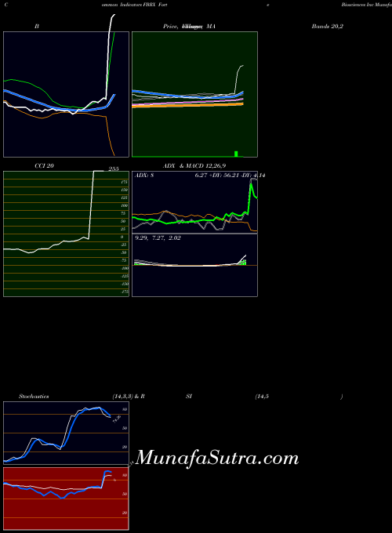Click the '255' CCI peak value

coord(114,169)
